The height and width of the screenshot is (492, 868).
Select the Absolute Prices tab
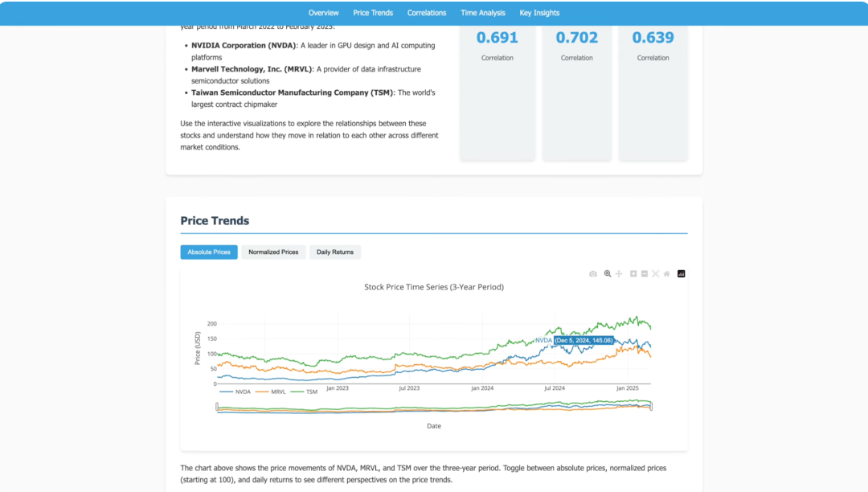209,252
